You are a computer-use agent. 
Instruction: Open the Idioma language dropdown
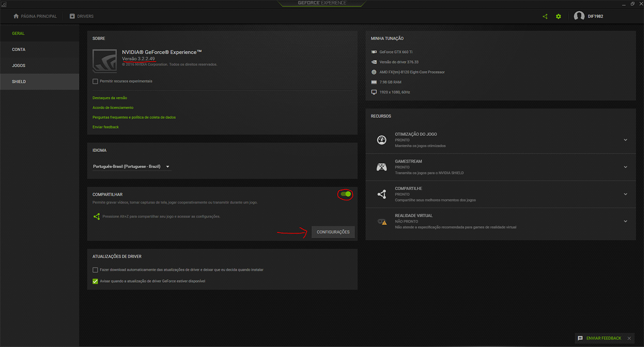(132, 167)
